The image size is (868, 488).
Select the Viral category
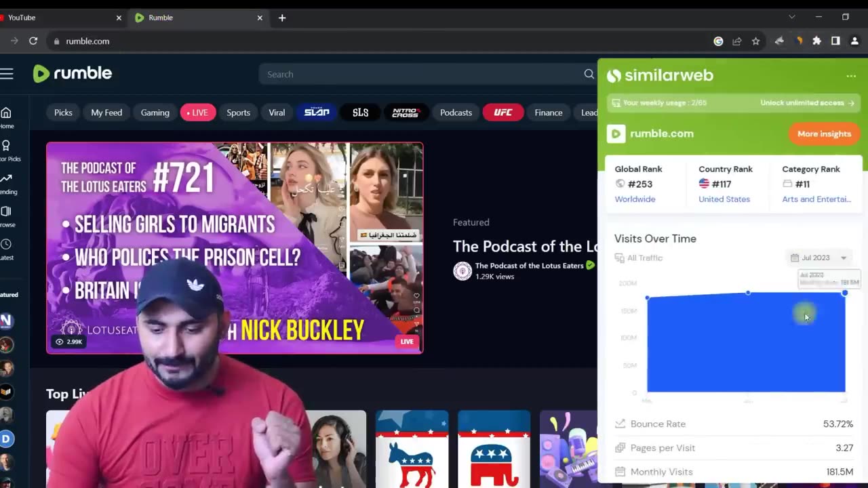pyautogui.click(x=277, y=113)
